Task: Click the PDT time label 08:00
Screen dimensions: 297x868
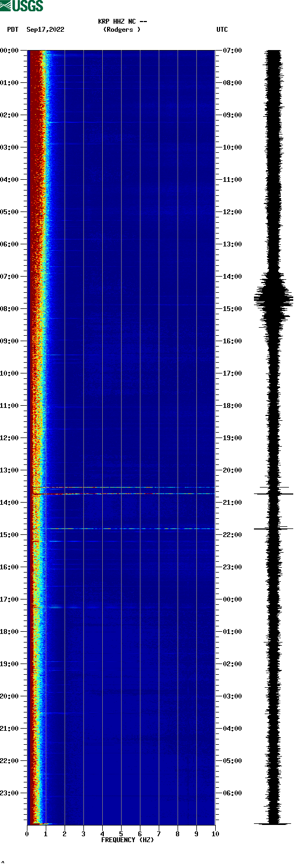Action: pyautogui.click(x=9, y=309)
